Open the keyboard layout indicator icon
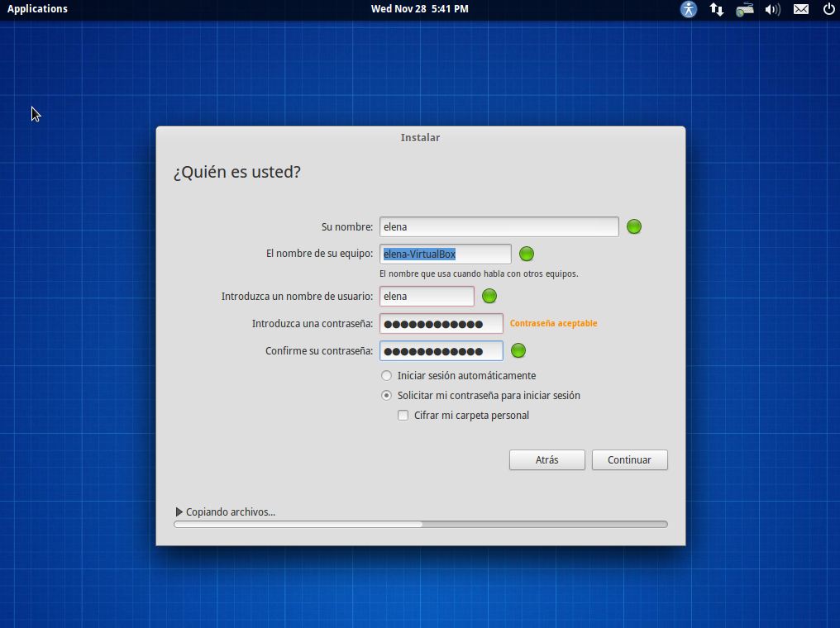 [744, 9]
